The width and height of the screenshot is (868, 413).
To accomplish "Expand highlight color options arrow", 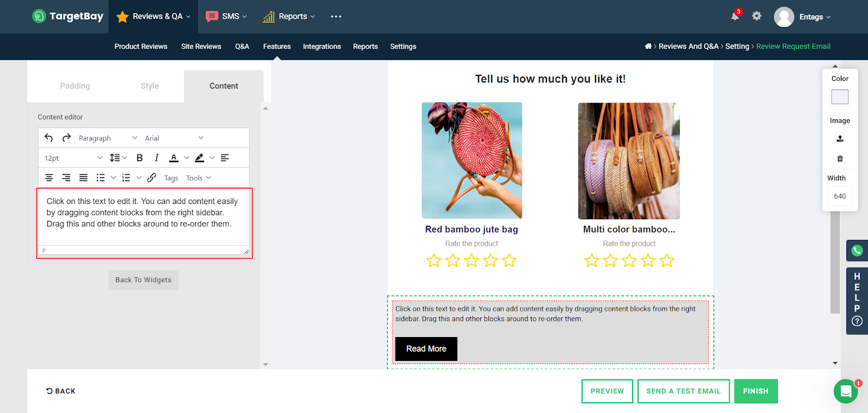I will [212, 158].
